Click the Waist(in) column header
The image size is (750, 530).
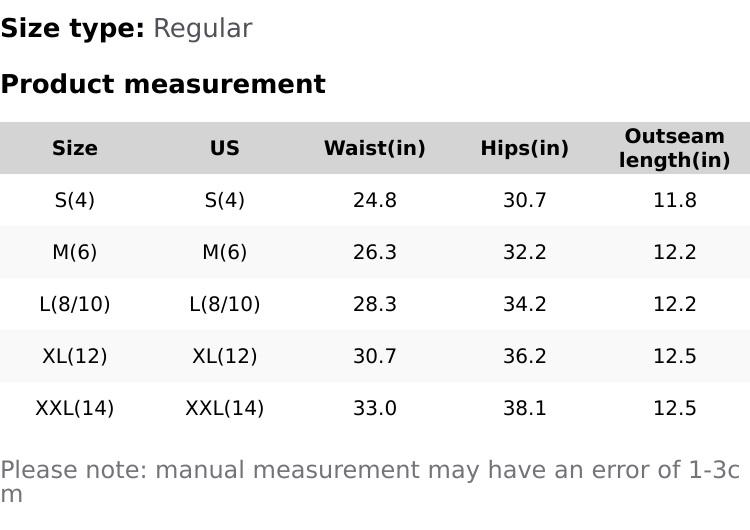coord(375,148)
